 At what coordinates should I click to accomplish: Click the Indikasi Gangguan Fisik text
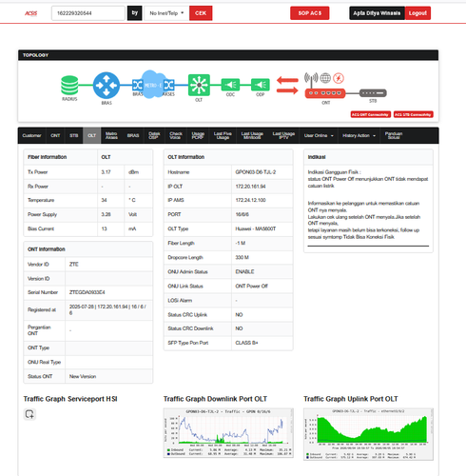tap(334, 172)
